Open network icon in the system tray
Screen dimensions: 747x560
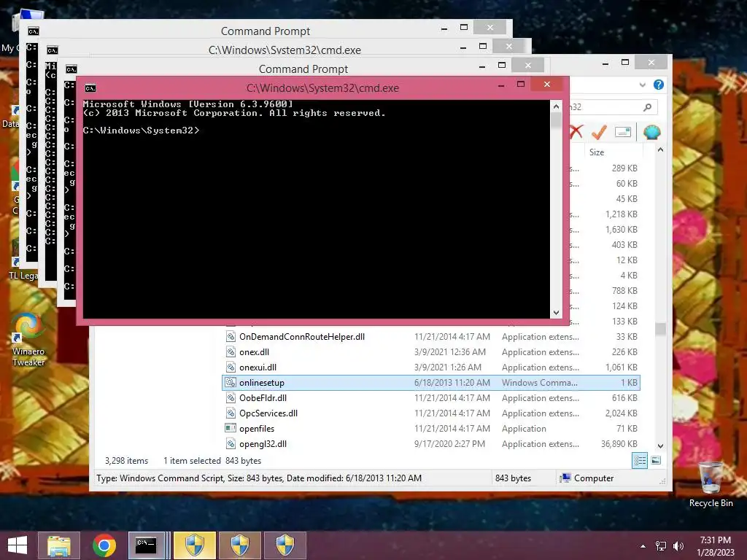click(660, 546)
